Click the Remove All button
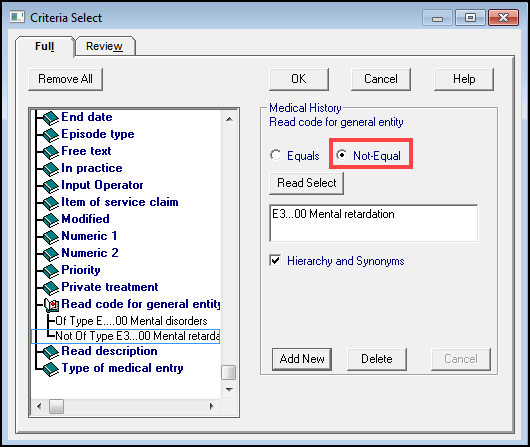The height and width of the screenshot is (447, 530). [x=66, y=79]
